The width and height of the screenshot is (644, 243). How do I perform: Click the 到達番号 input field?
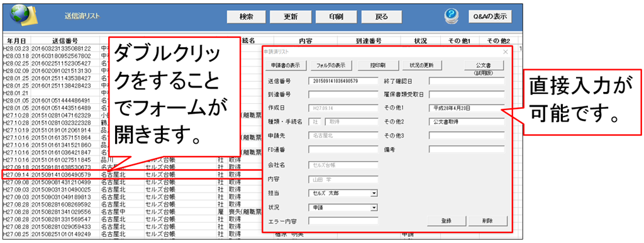[343, 94]
